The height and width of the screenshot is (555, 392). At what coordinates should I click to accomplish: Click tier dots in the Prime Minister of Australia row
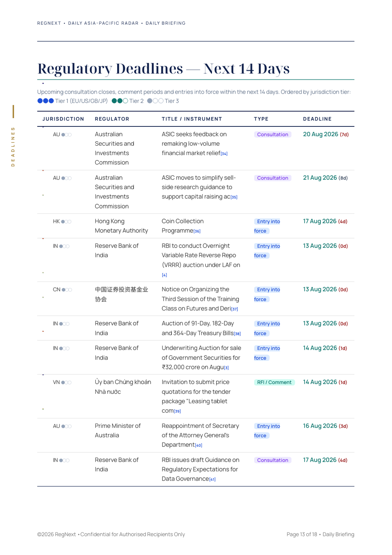coord(66,426)
